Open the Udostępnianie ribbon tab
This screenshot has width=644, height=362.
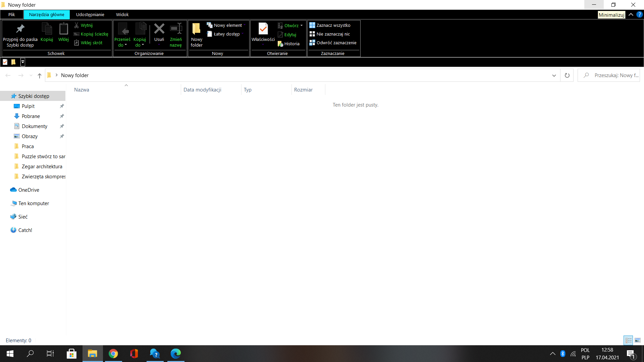pyautogui.click(x=90, y=15)
